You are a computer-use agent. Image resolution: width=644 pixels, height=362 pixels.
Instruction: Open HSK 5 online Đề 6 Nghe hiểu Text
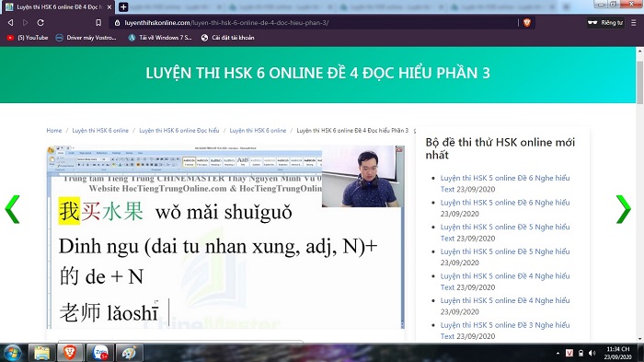(505, 183)
